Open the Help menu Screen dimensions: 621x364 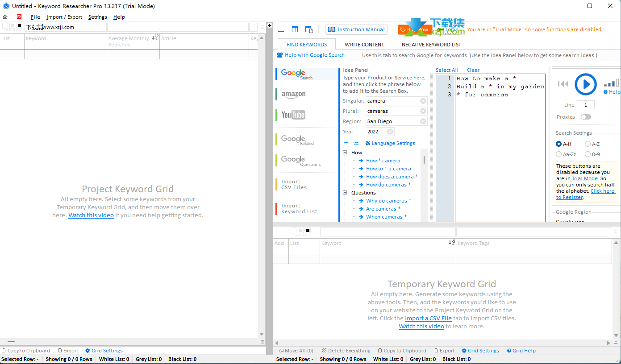119,17
